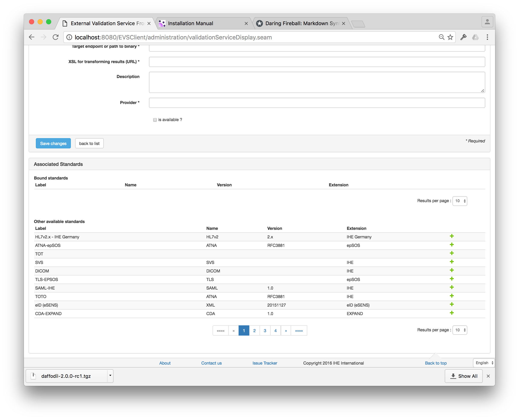Open the Chrome three-dot menu
Viewport: 519px width, 420px height.
click(487, 37)
